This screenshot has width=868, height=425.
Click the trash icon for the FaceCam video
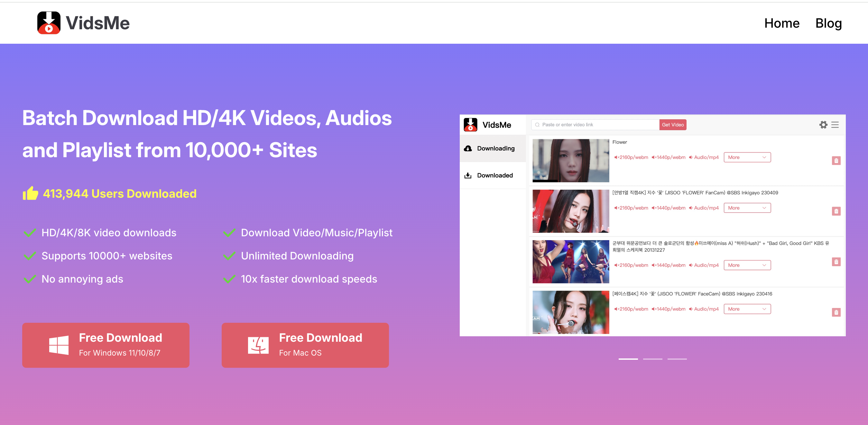pos(836,312)
